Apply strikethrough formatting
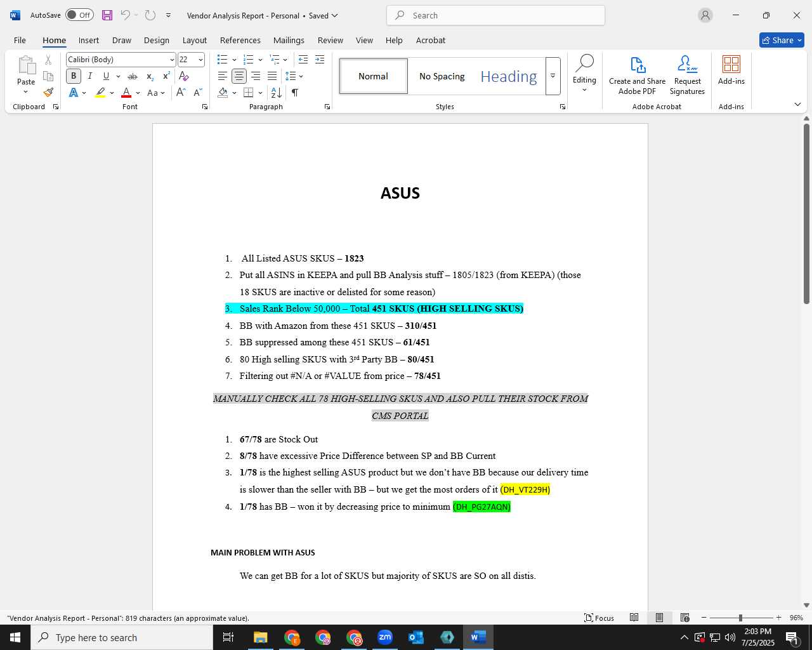812x650 pixels. (133, 76)
